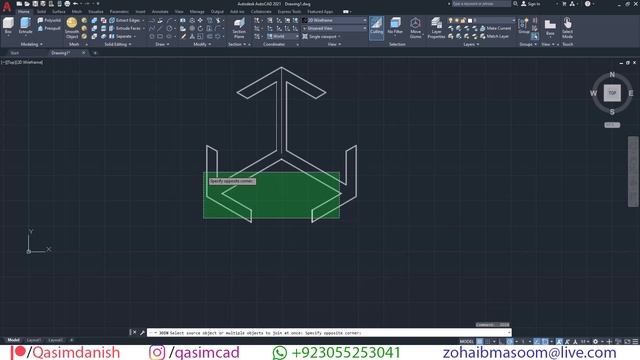Expand the Draw panel

click(162, 44)
